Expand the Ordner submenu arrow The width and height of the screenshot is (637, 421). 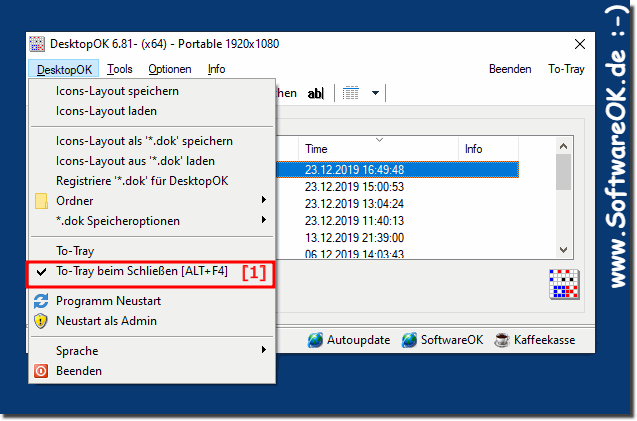pos(264,200)
